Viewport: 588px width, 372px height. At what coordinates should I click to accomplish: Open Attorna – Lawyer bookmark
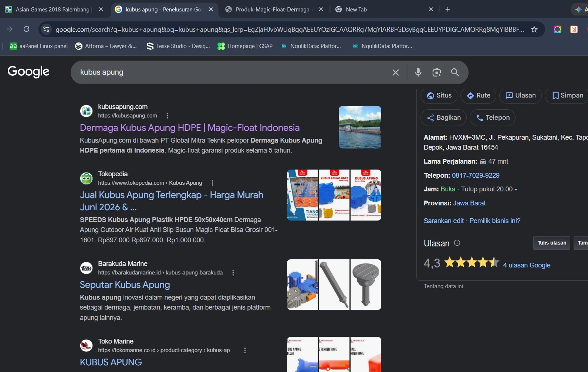(106, 46)
